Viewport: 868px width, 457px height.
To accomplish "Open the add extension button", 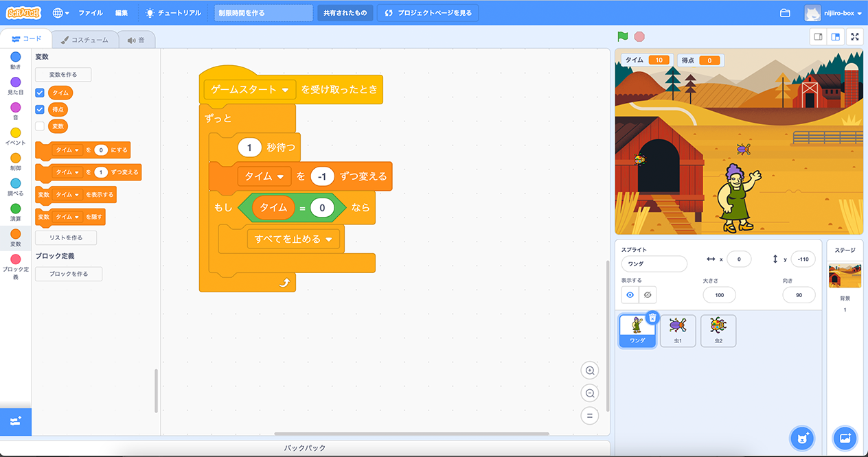I will (16, 421).
